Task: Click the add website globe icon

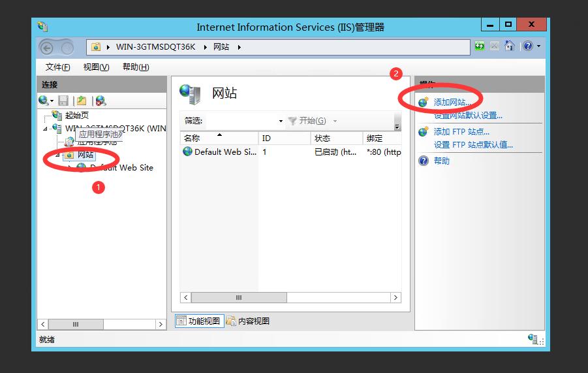Action: coord(424,102)
